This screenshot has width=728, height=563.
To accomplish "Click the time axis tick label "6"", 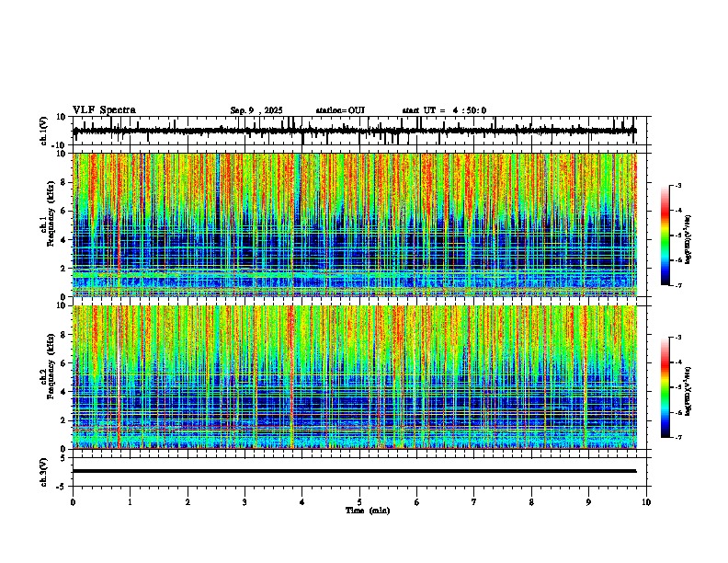I will [x=417, y=502].
